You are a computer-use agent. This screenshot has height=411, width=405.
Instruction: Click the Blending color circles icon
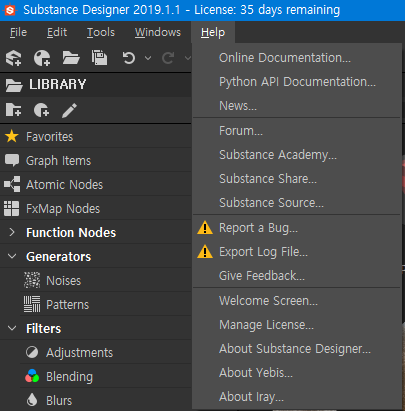[x=32, y=376]
